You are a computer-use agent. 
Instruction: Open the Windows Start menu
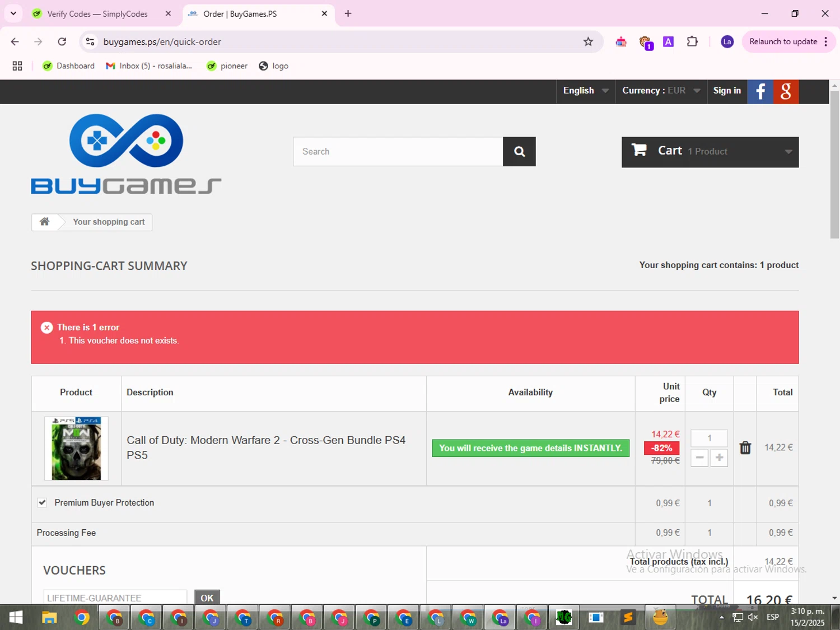[x=16, y=618]
